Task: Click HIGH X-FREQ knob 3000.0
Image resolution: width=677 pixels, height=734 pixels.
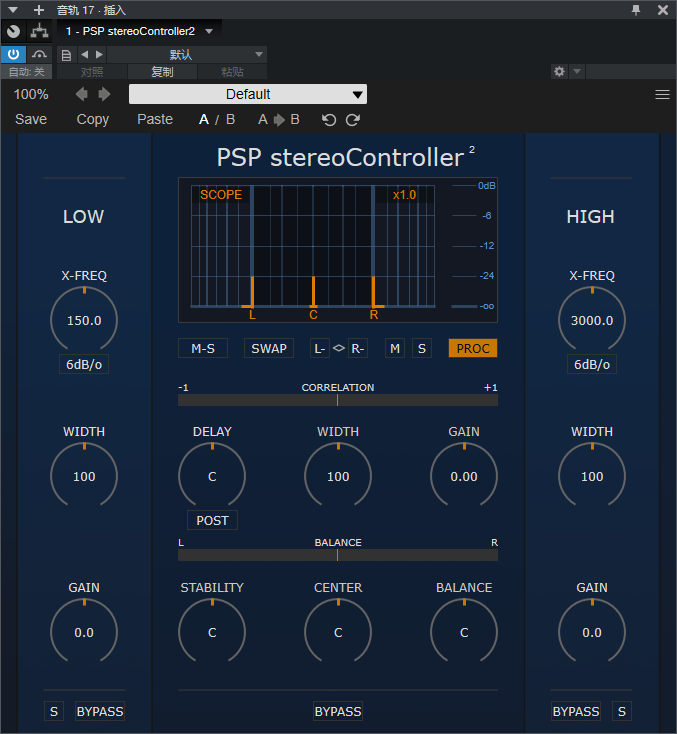Action: point(592,321)
